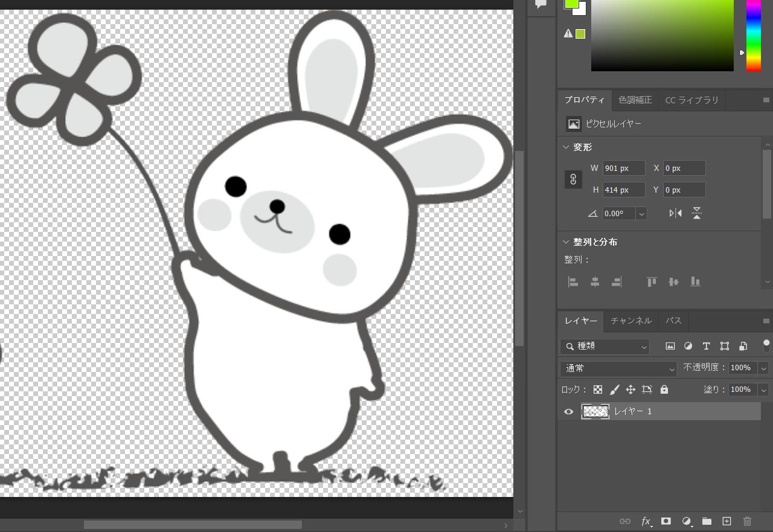Toggle the lock all padlock icon
This screenshot has width=773, height=532.
pos(664,389)
